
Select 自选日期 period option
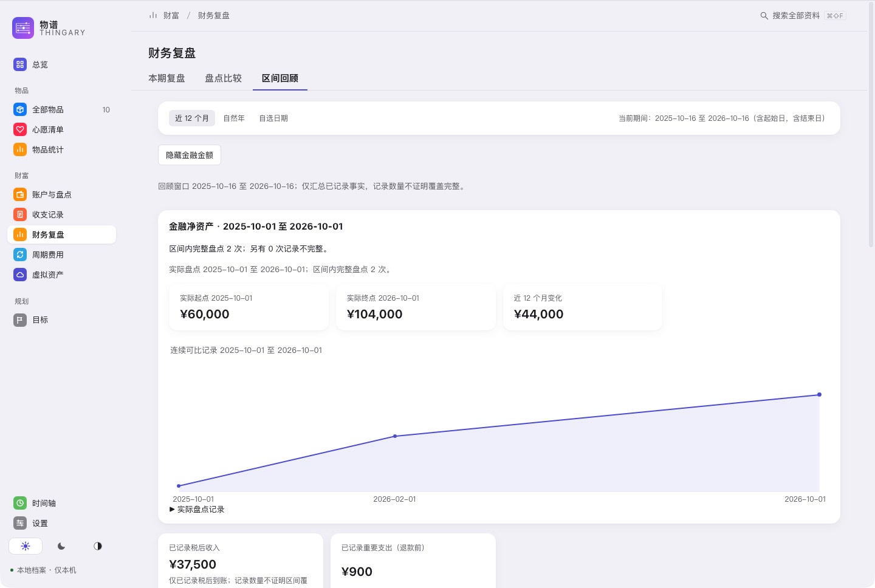[x=273, y=118]
